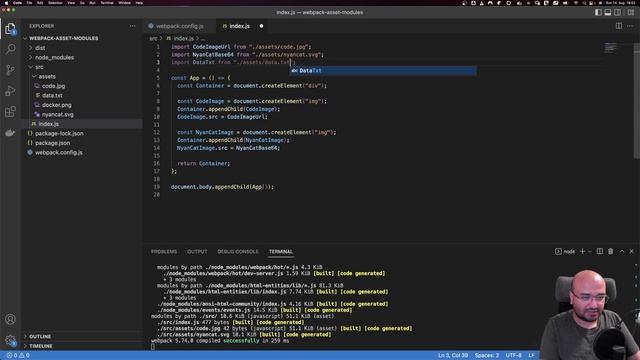640x360 pixels.
Task: Open the launch profile dropdown beside plus
Action: 589,251
